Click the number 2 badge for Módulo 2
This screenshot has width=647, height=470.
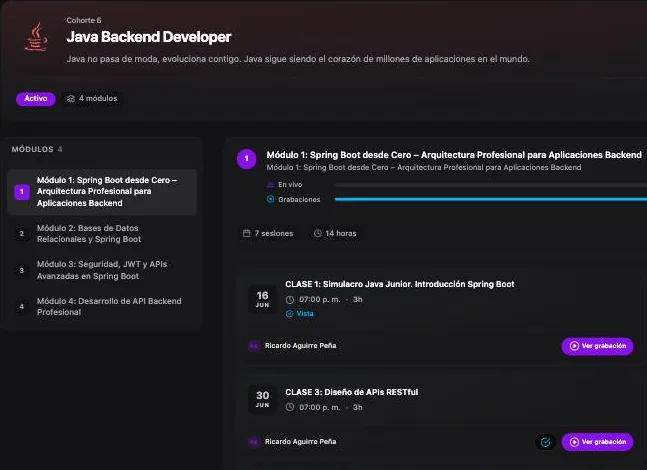click(x=22, y=234)
